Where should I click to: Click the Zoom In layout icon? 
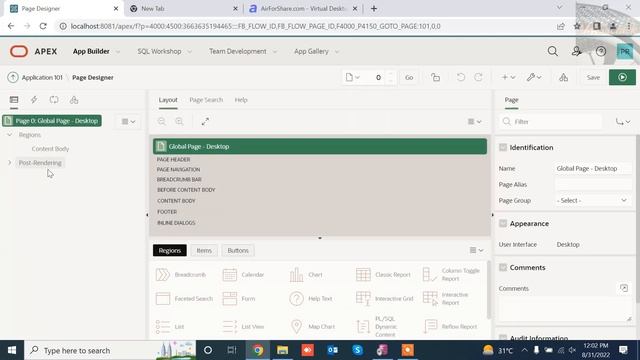[x=179, y=121]
